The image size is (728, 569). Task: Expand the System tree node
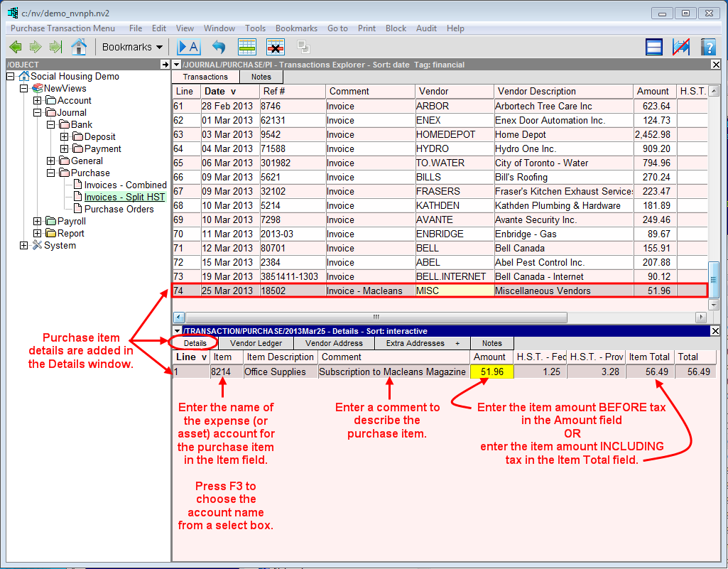[x=24, y=245]
